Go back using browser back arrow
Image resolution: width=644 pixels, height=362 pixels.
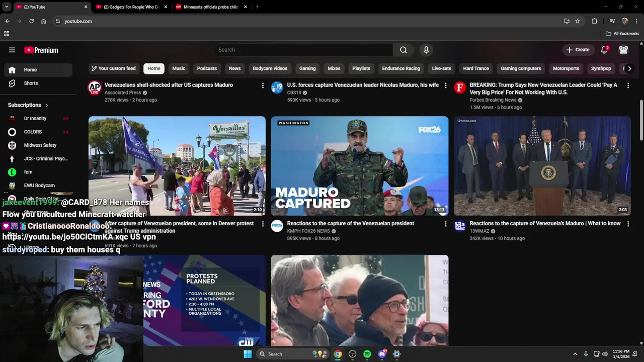coord(7,21)
